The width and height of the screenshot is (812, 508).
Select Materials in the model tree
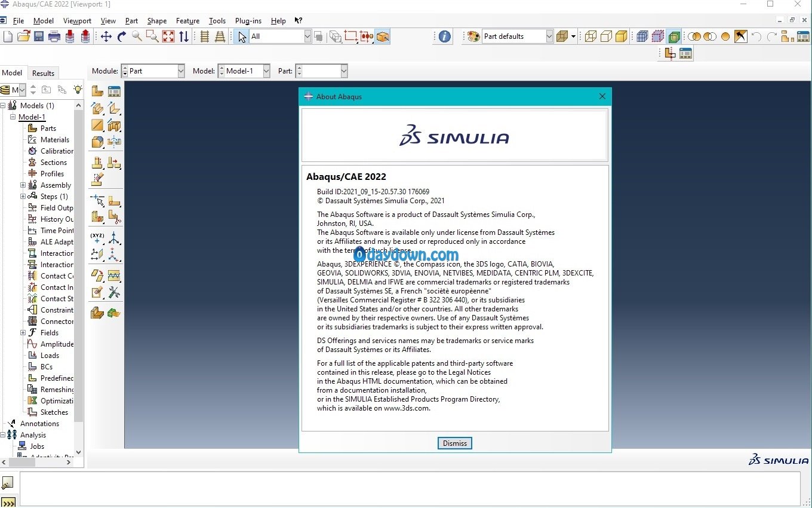click(55, 140)
